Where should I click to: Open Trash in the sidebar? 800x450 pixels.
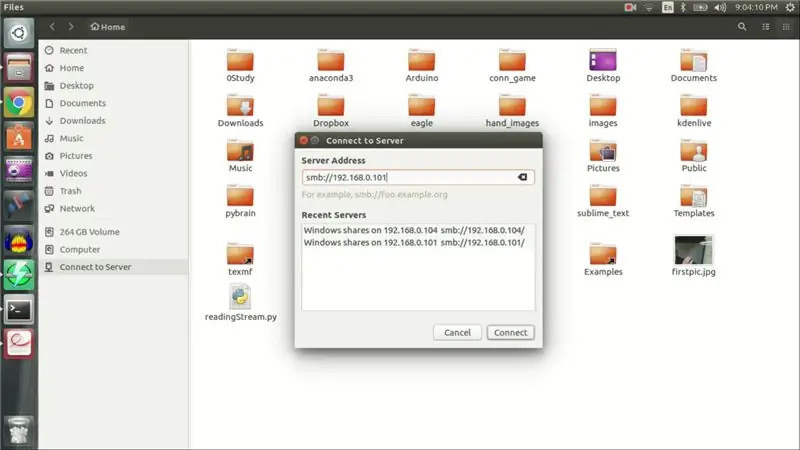[70, 191]
